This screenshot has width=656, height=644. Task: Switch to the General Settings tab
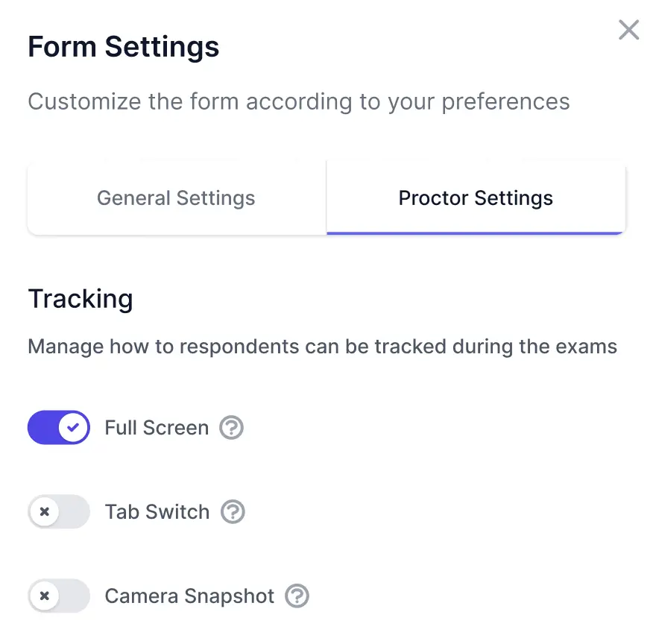coord(176,198)
